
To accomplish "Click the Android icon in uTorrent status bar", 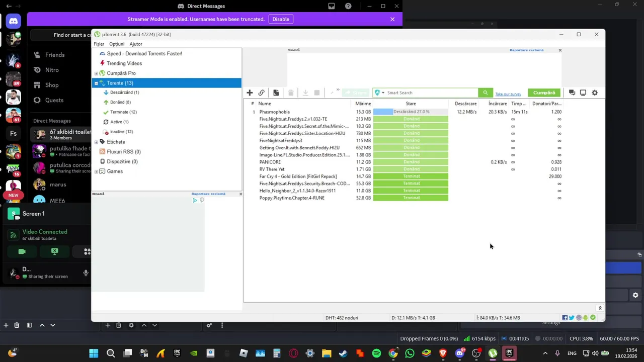I will tap(586, 318).
